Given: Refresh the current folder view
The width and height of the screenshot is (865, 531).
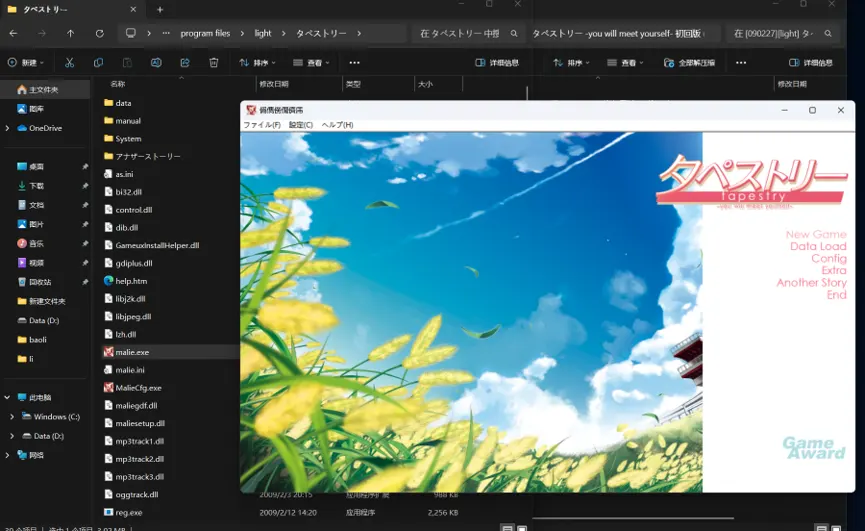Looking at the screenshot, I should click(x=99, y=34).
